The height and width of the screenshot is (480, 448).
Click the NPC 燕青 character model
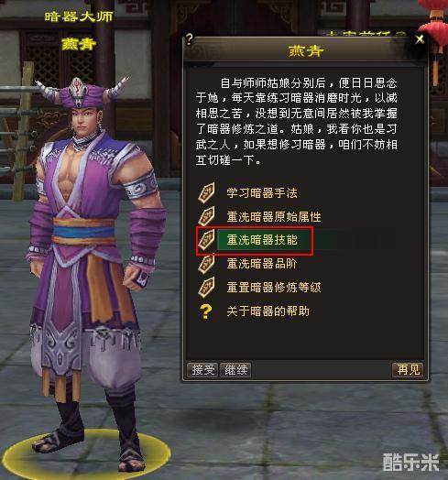click(x=92, y=260)
